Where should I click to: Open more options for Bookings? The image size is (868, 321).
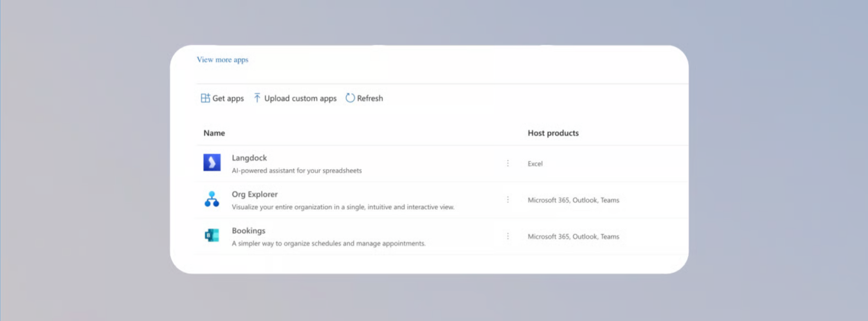[508, 236]
